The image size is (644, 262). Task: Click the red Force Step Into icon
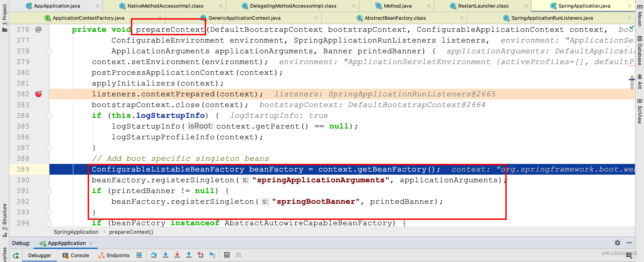tap(177, 255)
